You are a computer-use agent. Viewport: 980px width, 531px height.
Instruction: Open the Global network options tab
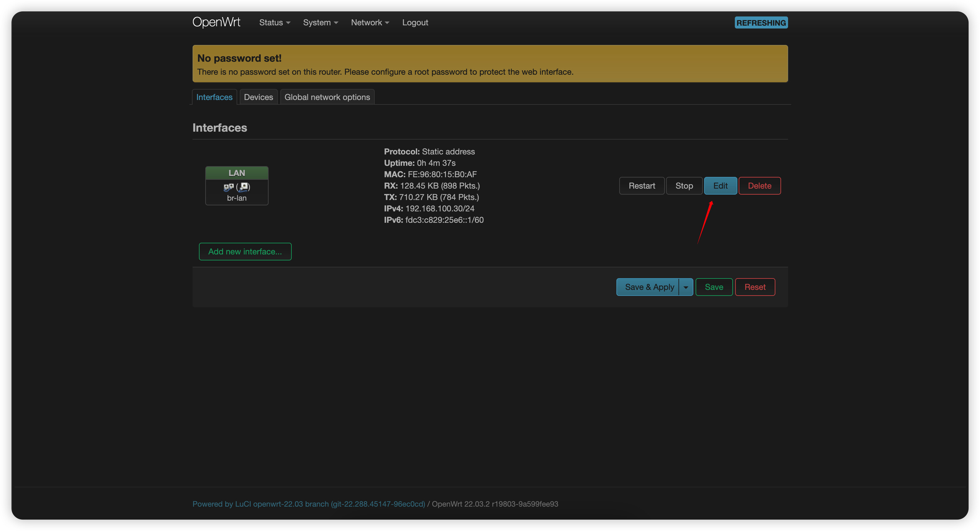[x=327, y=97]
